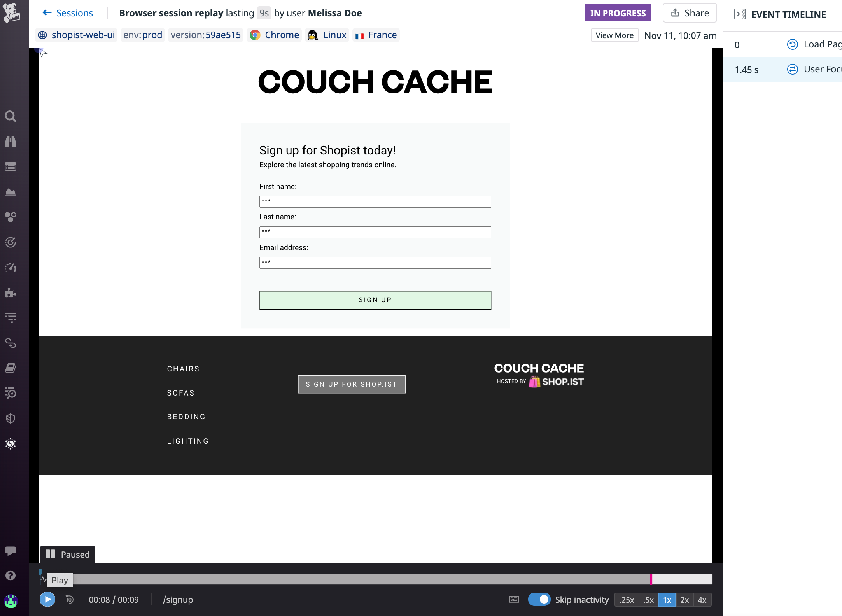Viewport: 842px width, 616px height.
Task: Open the global search magnifier in sidebar
Action: (11, 116)
